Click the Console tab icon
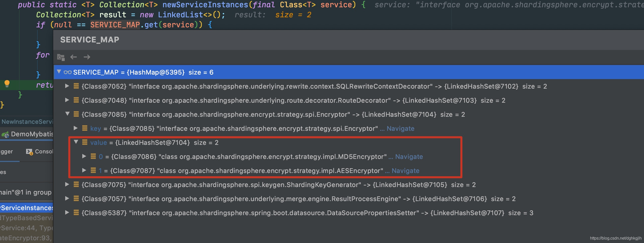 (x=29, y=152)
